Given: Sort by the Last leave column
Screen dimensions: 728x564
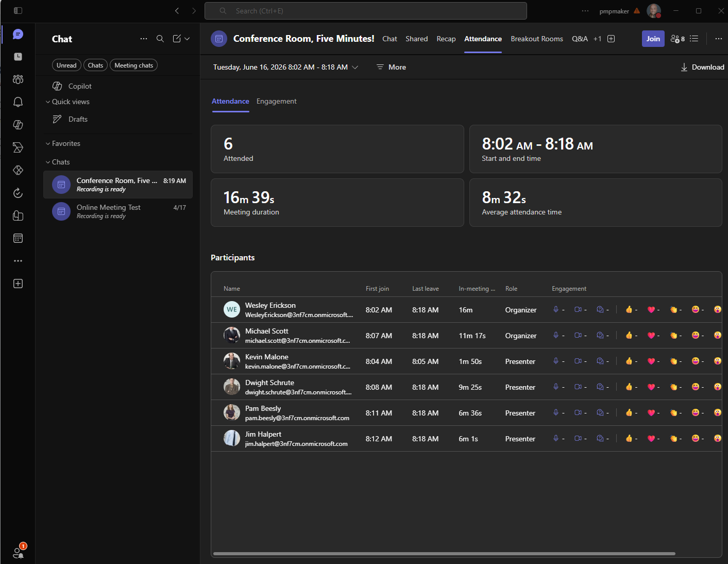Looking at the screenshot, I should (426, 289).
